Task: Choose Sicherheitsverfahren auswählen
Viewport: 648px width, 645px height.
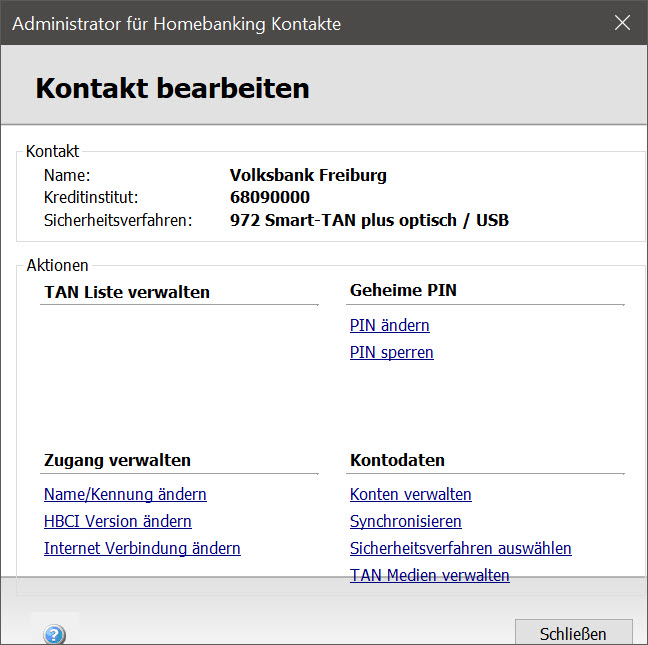Action: (x=460, y=548)
